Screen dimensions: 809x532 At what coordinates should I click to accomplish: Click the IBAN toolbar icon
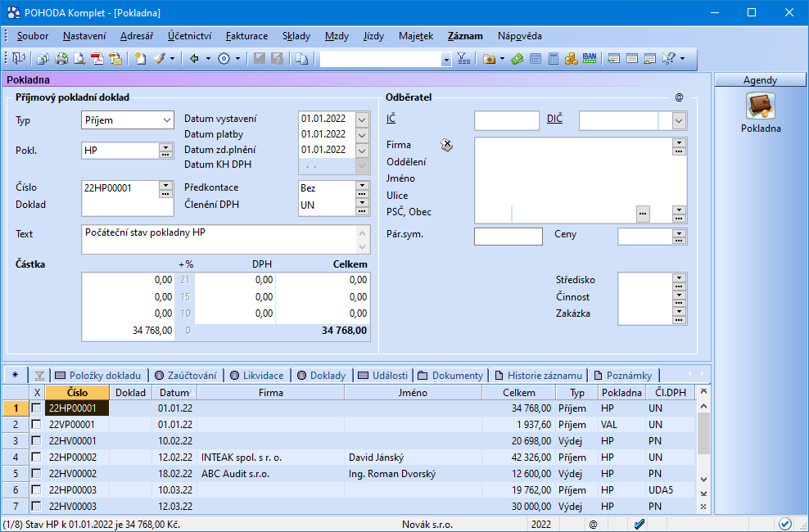[x=590, y=58]
